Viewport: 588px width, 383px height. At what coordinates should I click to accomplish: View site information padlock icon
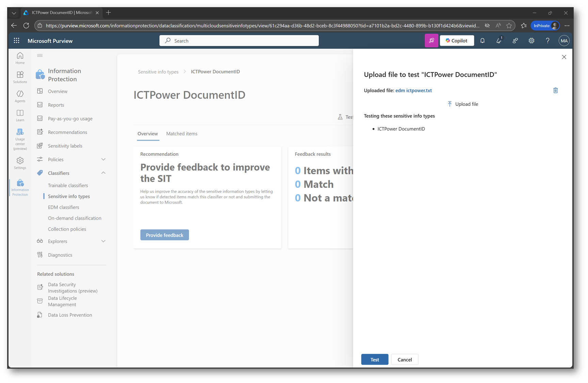coord(40,26)
